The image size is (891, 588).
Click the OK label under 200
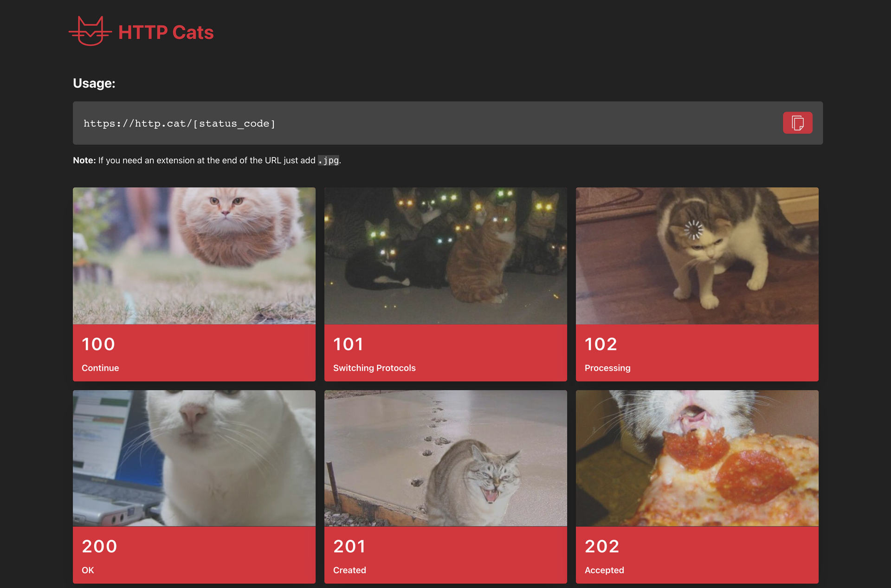pyautogui.click(x=88, y=570)
